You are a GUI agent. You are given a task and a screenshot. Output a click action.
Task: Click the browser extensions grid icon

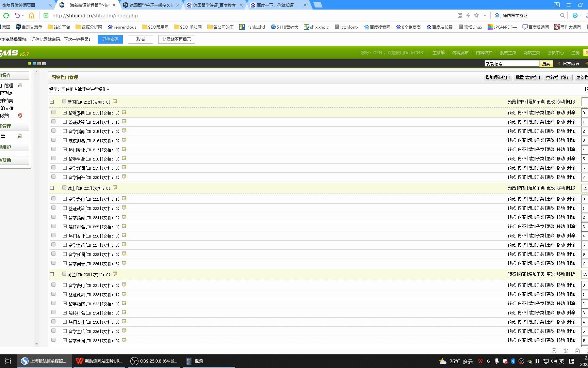point(460,15)
